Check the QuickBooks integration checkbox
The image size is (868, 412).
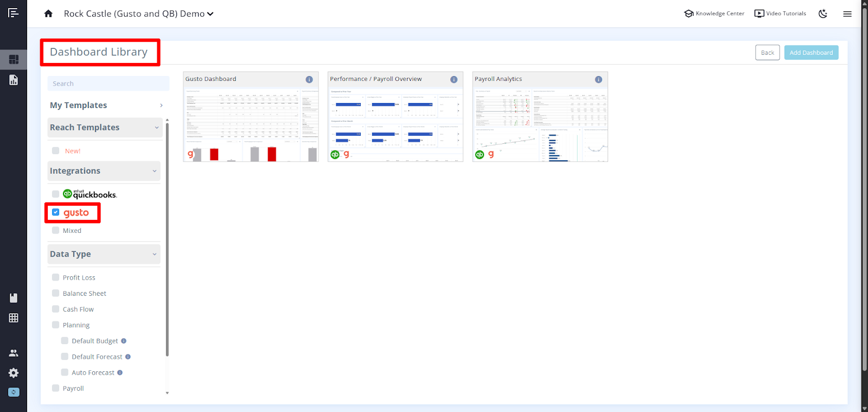[56, 194]
